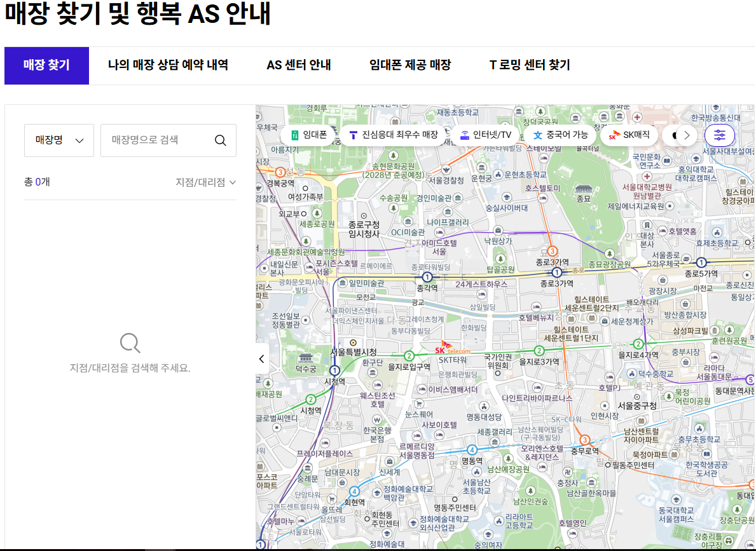The width and height of the screenshot is (756, 551).
Task: Click the 남산골한옥마을 icon on map
Action: (x=591, y=482)
